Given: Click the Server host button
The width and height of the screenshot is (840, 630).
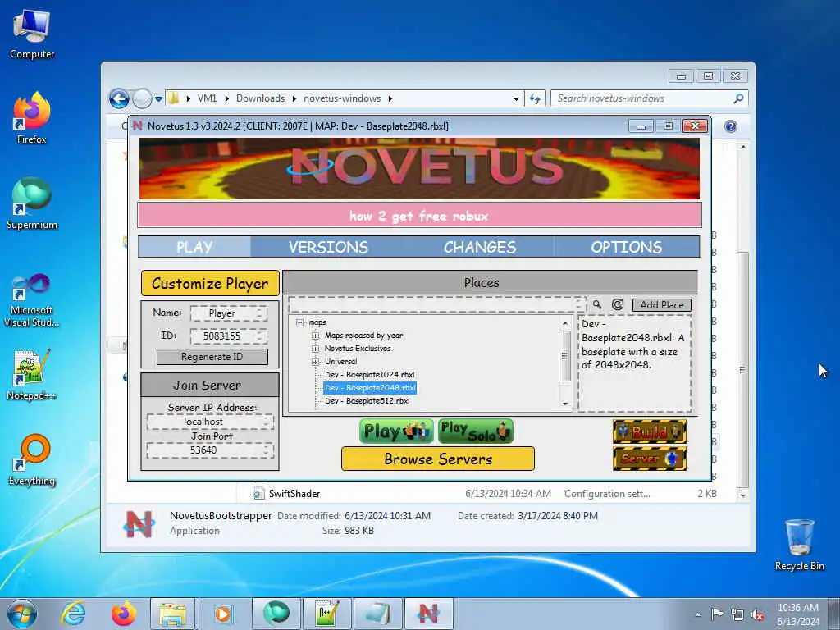Looking at the screenshot, I should pos(650,459).
